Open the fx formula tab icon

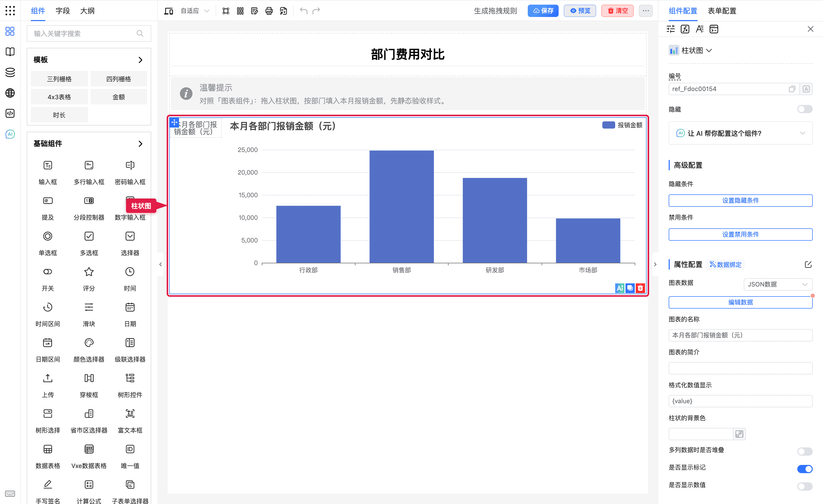click(x=685, y=29)
